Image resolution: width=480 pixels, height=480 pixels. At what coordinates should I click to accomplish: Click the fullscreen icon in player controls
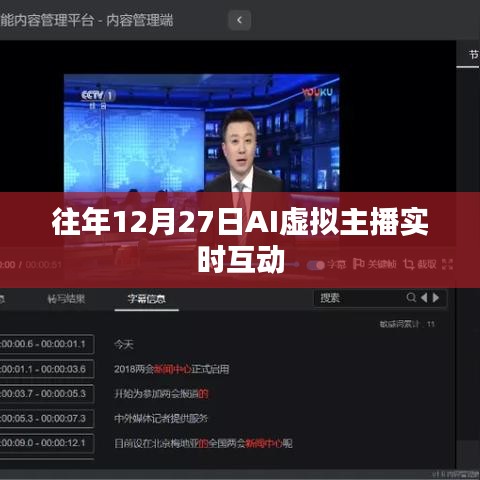[447, 264]
